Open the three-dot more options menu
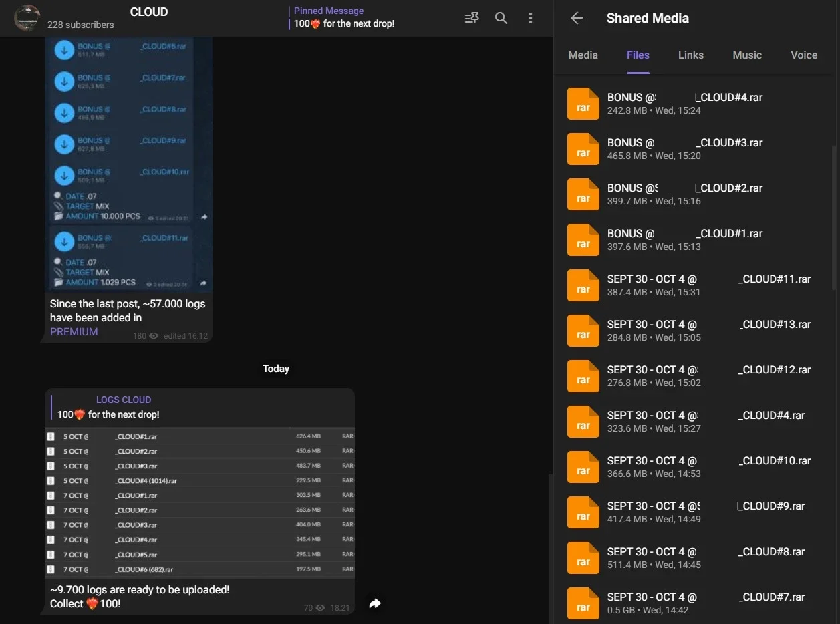840x624 pixels. click(x=531, y=18)
